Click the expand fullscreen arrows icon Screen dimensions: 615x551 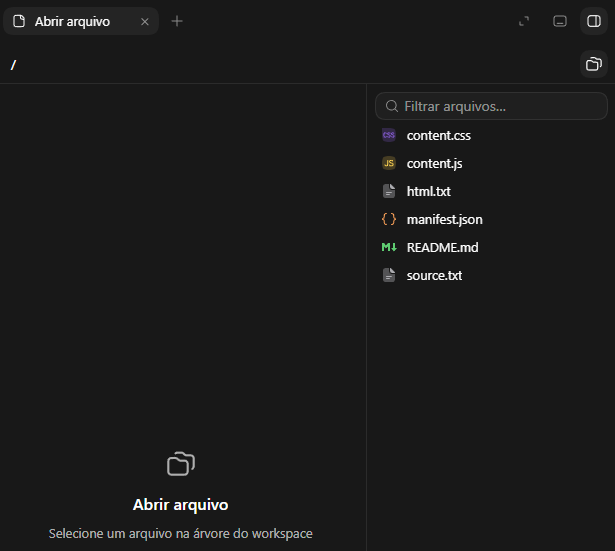(524, 21)
